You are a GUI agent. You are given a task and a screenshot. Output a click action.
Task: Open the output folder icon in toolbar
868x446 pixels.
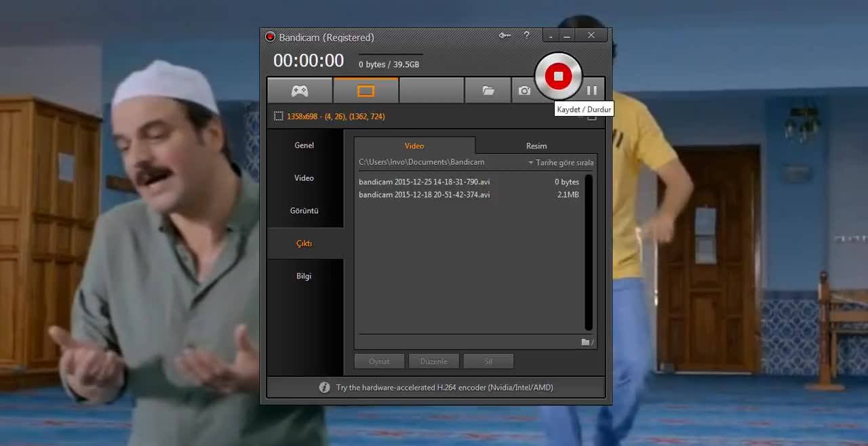488,90
